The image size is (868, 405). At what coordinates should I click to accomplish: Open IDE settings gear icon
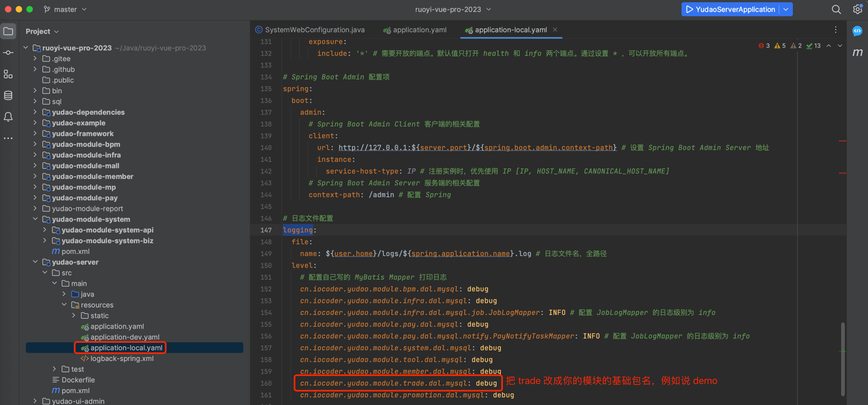click(x=857, y=10)
